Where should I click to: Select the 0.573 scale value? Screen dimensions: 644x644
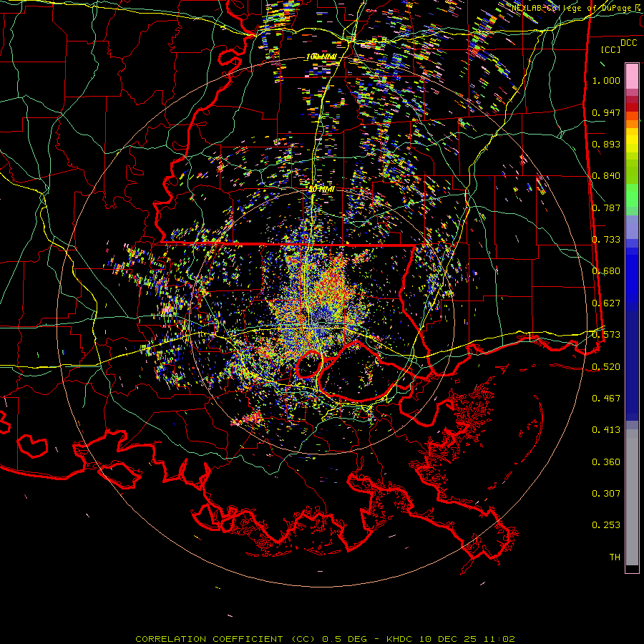click(x=606, y=335)
